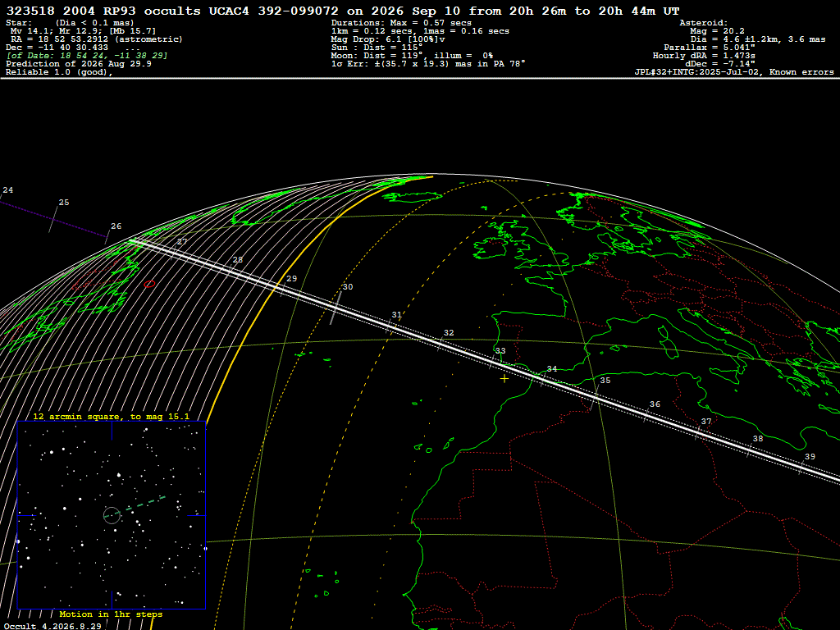Image resolution: width=840 pixels, height=630 pixels.
Task: Select path time marker 39
Action: click(810, 456)
